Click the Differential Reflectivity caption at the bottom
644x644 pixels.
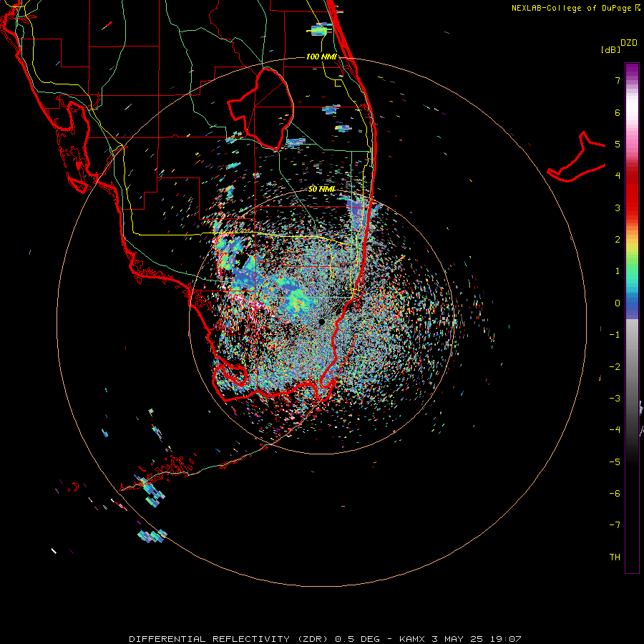(325, 639)
